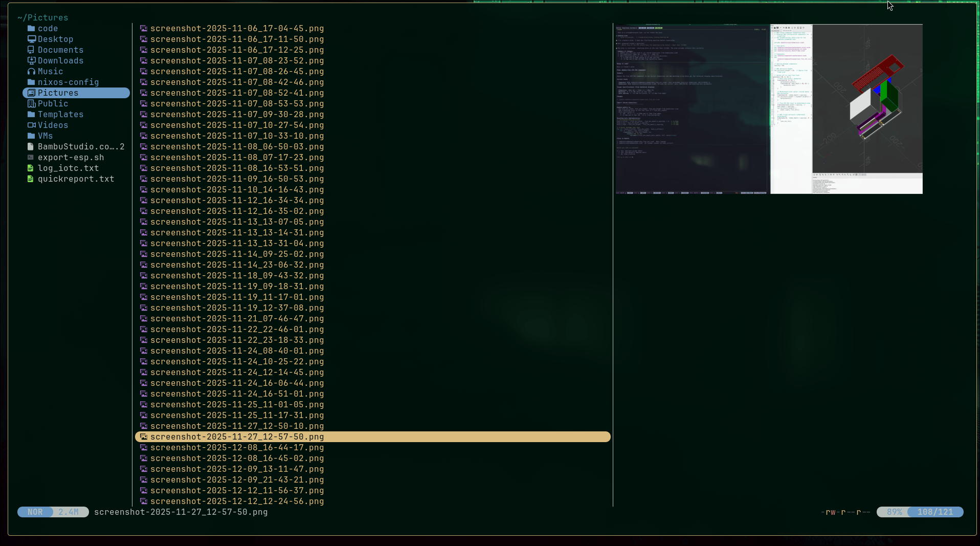Click the 89% scroll progress indicator
The image size is (980, 546).
click(x=895, y=512)
